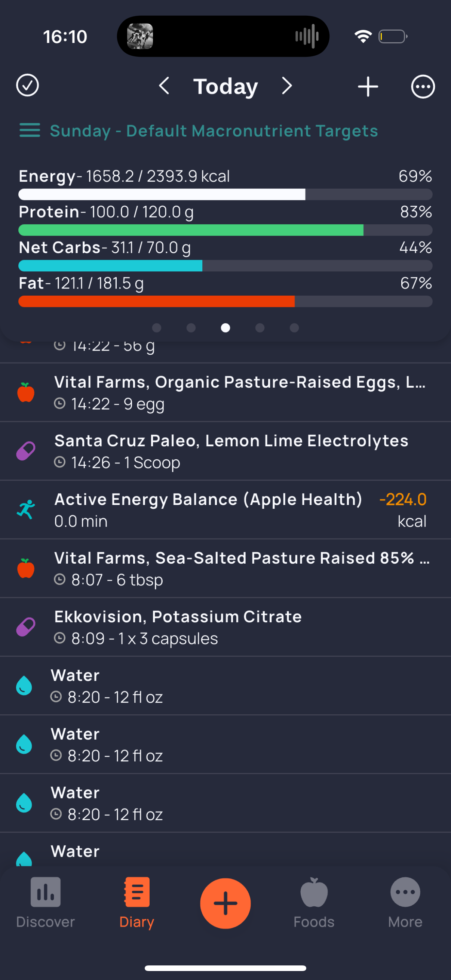Tap the complete-day checkmark circle icon
Screen dimensions: 451x980
[27, 86]
